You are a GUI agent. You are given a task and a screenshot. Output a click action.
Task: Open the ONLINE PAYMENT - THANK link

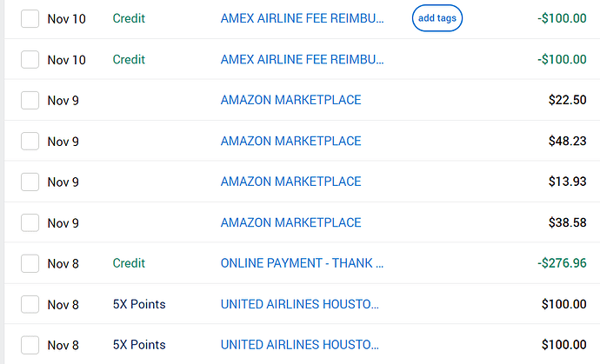tap(302, 263)
